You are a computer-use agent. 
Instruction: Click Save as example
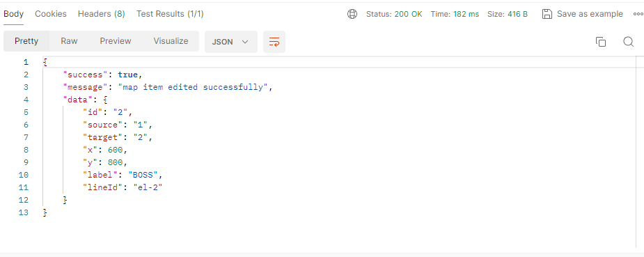590,14
